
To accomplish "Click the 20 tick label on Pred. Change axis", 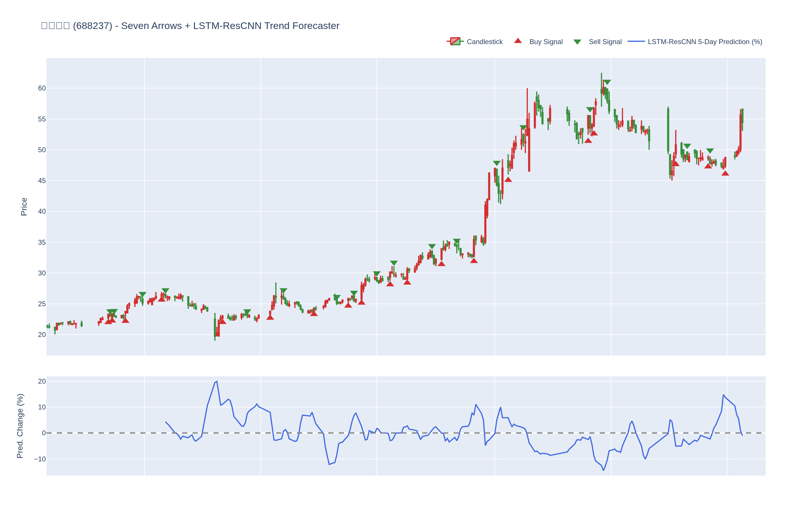I will (x=42, y=381).
